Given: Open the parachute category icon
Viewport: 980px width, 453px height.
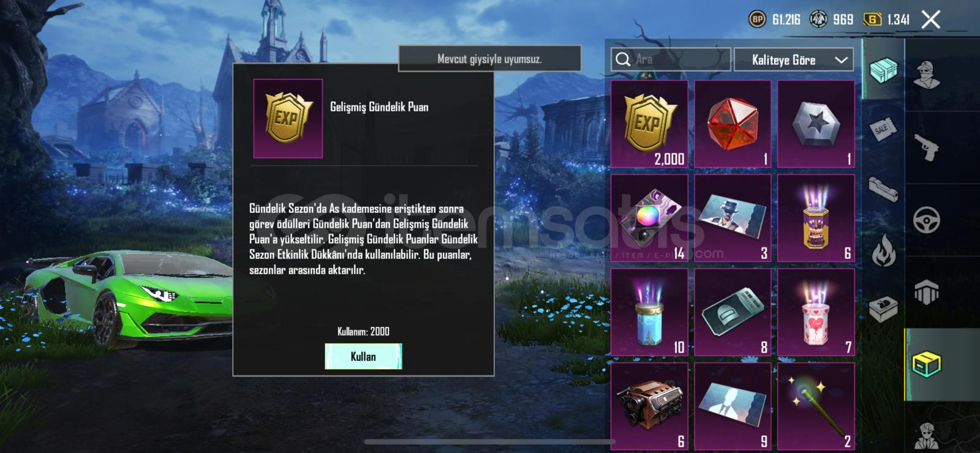Looking at the screenshot, I should [x=926, y=292].
